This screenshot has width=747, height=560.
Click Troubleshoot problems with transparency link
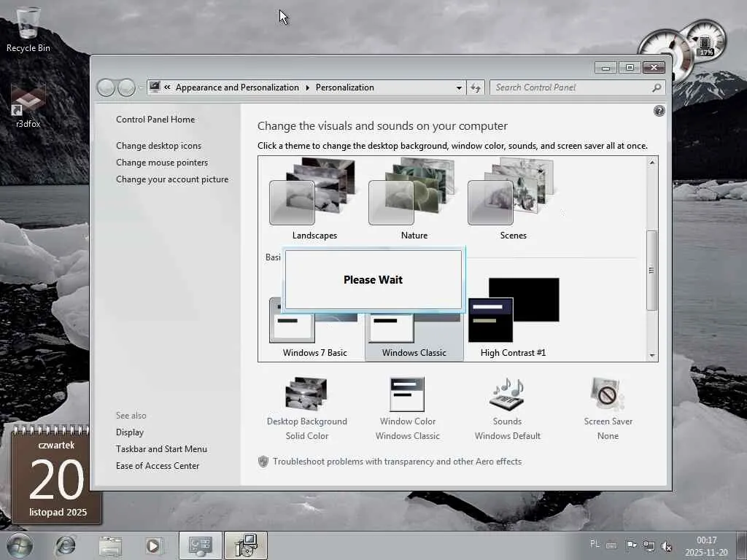(x=398, y=462)
